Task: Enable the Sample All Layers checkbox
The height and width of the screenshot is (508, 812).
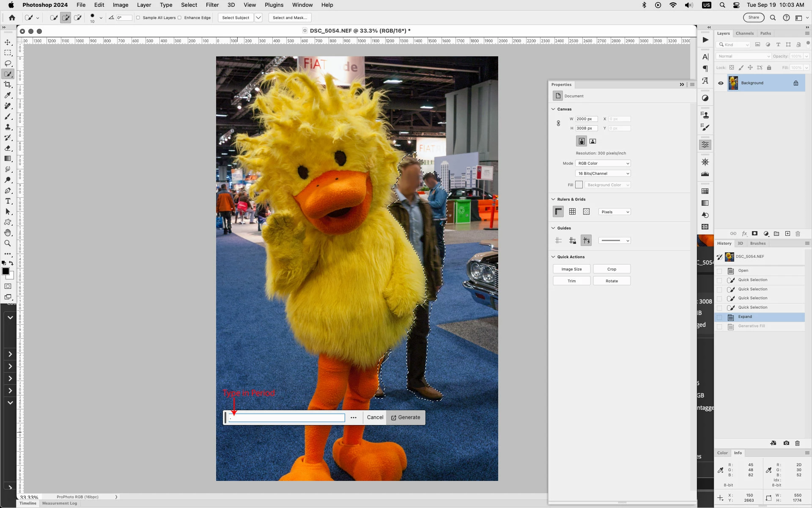Action: tap(138, 18)
